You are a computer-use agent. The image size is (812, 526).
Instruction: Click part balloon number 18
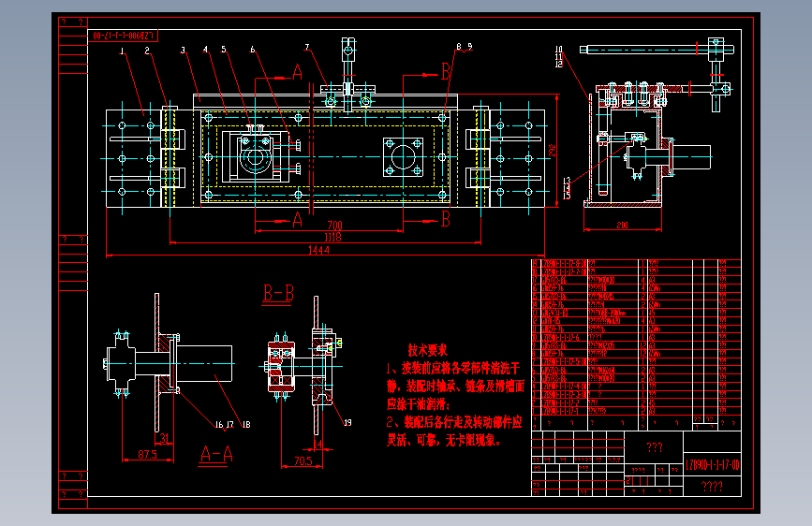(x=246, y=425)
